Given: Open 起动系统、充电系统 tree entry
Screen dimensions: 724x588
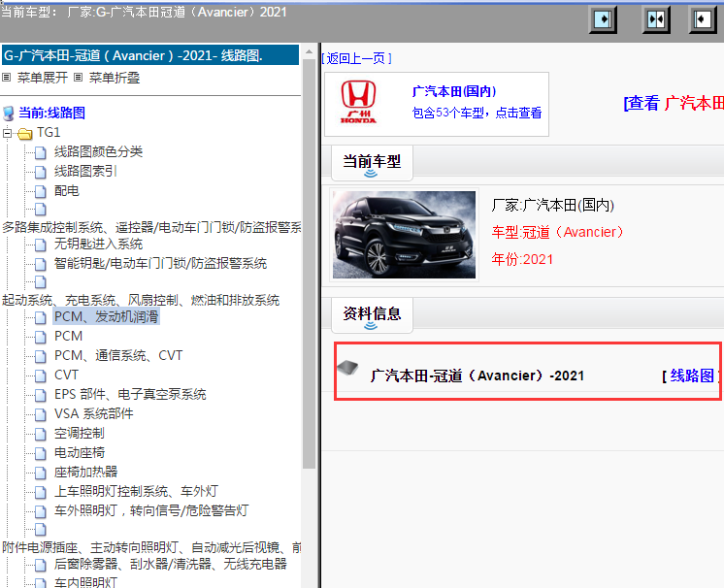Looking at the screenshot, I should tap(141, 300).
